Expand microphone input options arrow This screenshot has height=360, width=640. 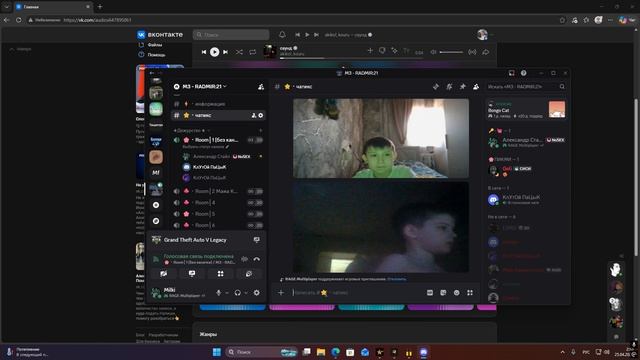(x=227, y=293)
